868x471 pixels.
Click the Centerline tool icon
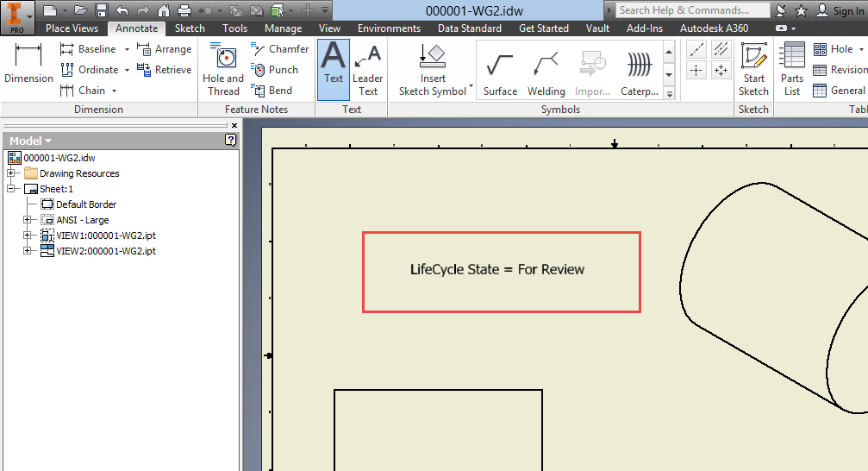click(x=696, y=49)
